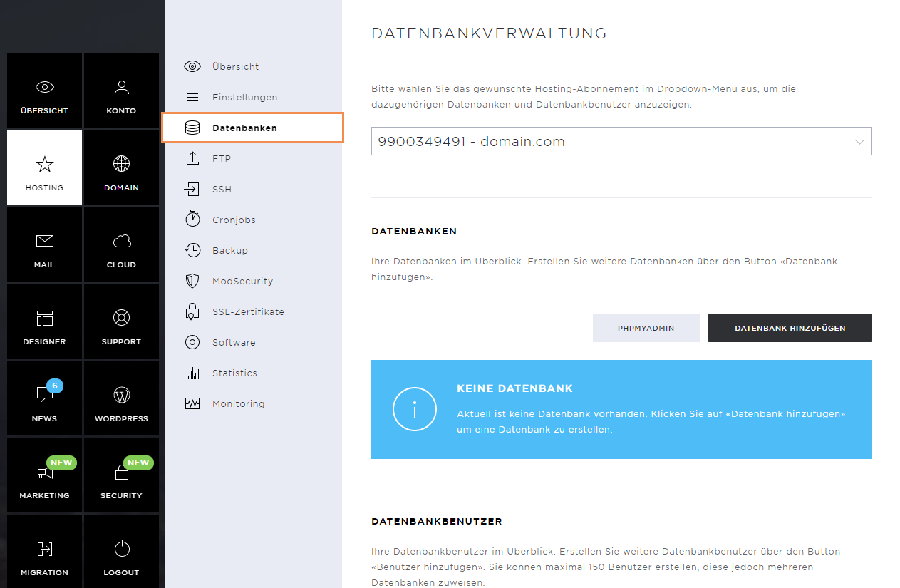This screenshot has height=588, width=900.
Task: Select the Hosting star tile
Action: point(44,167)
